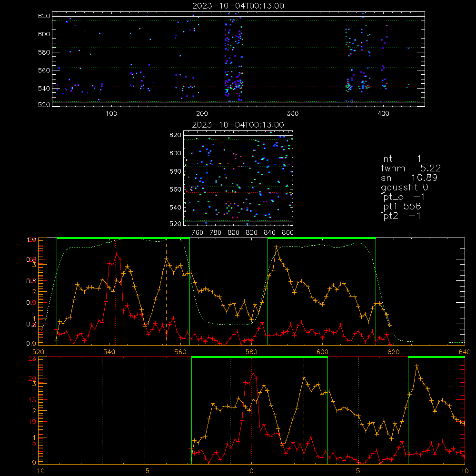The width and height of the screenshot is (476, 476).
Task: Click x-axis label 5 on bottom plot
Action: (358, 471)
